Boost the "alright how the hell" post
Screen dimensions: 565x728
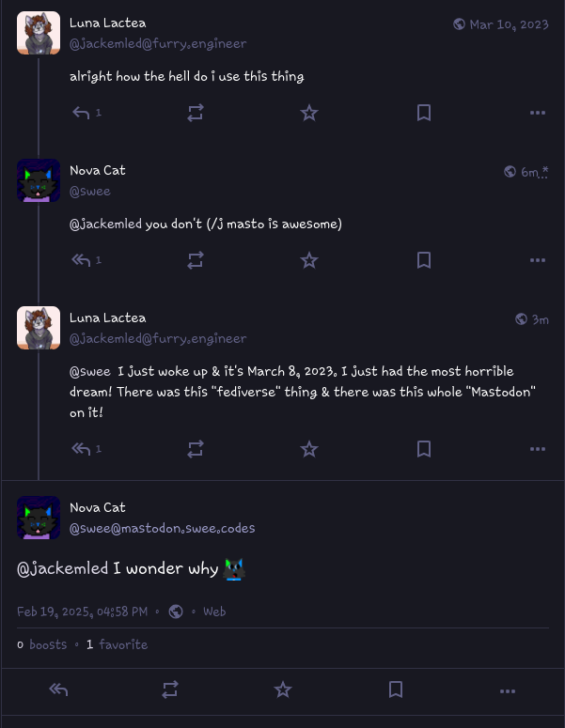196,113
